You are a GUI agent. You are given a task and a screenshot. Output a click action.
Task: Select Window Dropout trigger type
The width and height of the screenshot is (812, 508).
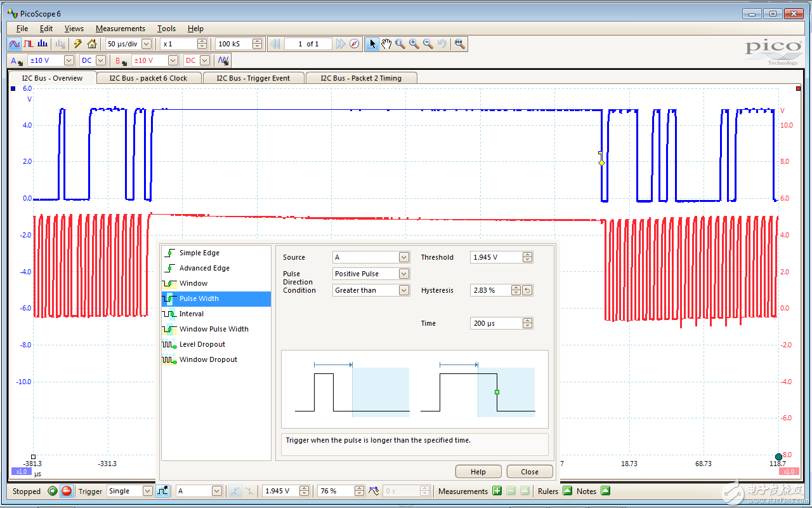[207, 359]
